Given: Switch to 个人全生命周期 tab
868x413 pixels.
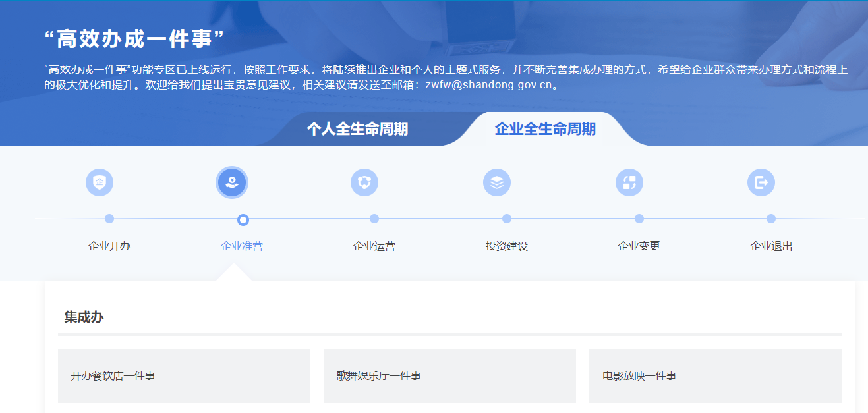Looking at the screenshot, I should 357,129.
